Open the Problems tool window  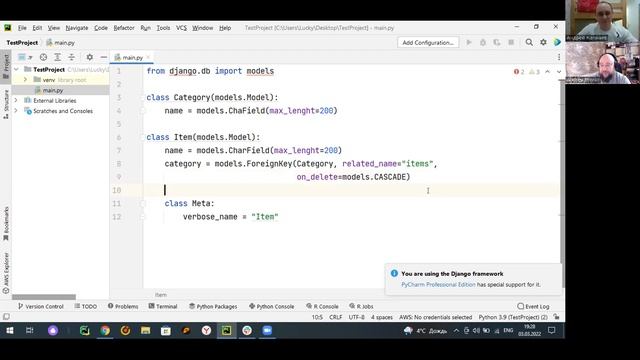coord(123,306)
